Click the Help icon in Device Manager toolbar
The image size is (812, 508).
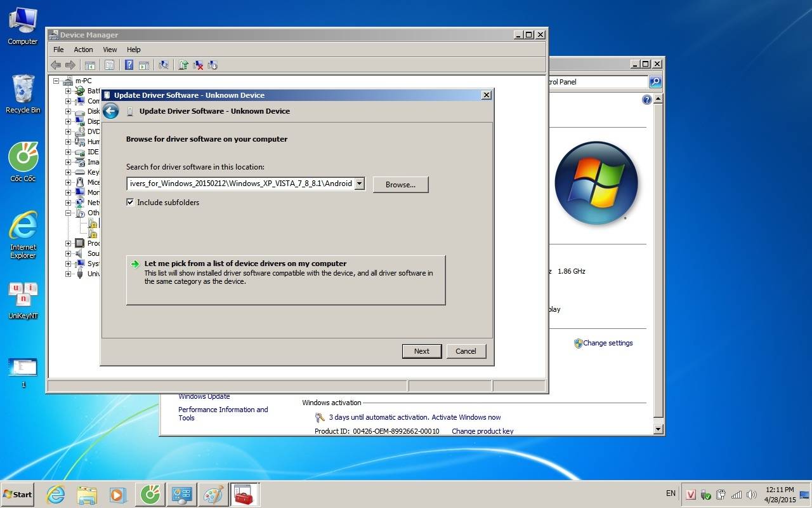(x=129, y=65)
